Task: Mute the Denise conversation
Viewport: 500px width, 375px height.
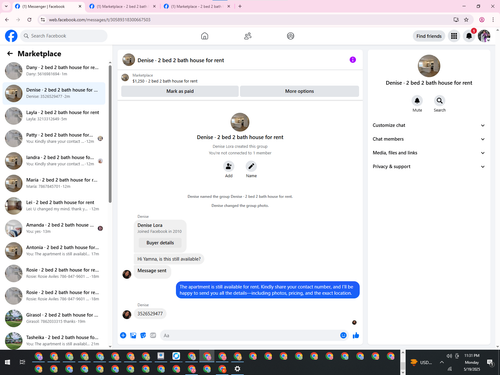Action: point(417,101)
